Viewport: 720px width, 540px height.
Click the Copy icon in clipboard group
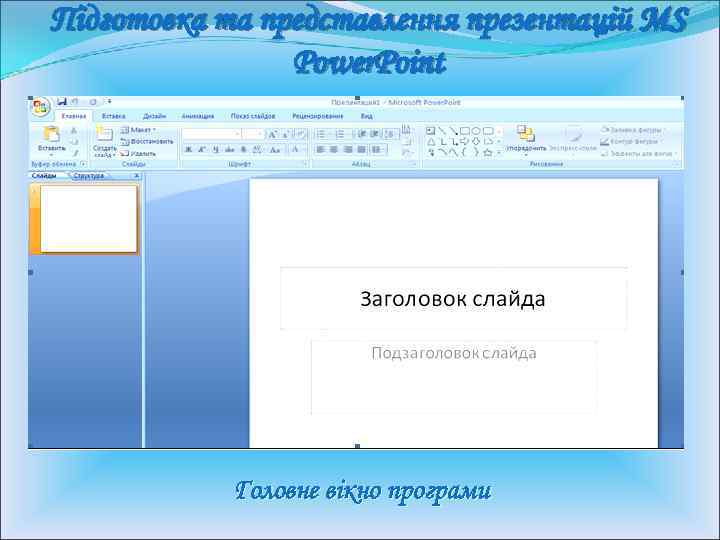pyautogui.click(x=74, y=141)
